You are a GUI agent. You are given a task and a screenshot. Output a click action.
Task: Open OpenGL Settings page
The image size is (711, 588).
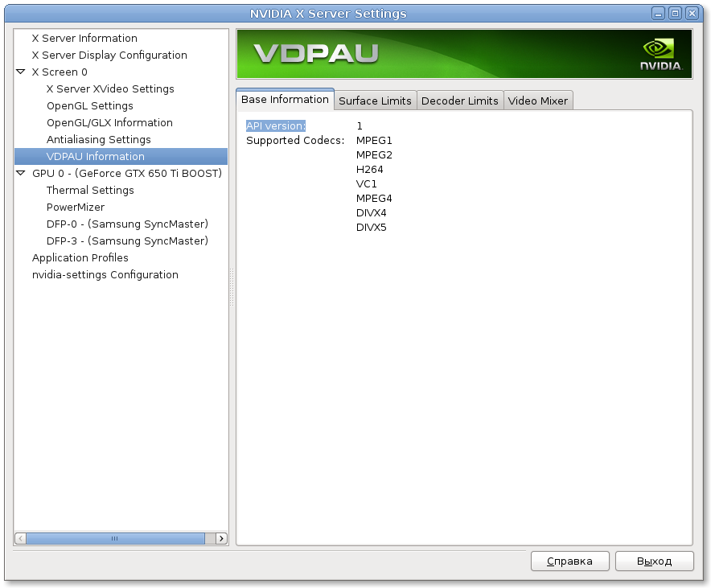(x=90, y=105)
